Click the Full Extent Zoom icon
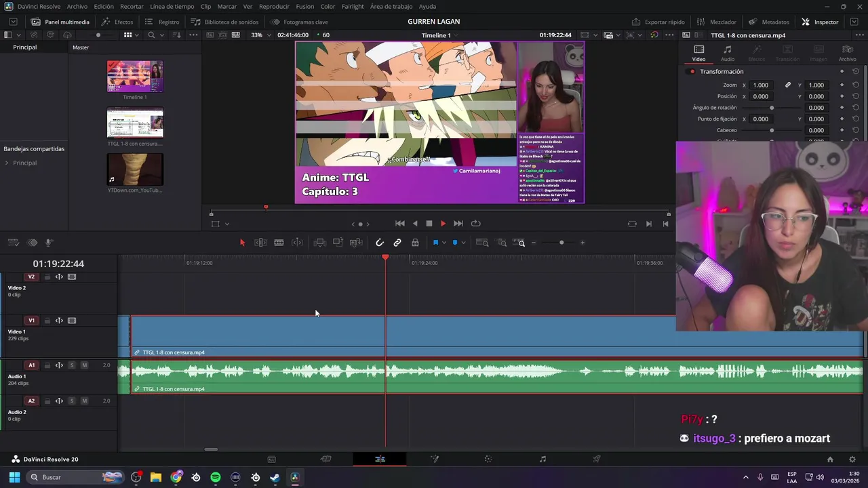 click(482, 243)
